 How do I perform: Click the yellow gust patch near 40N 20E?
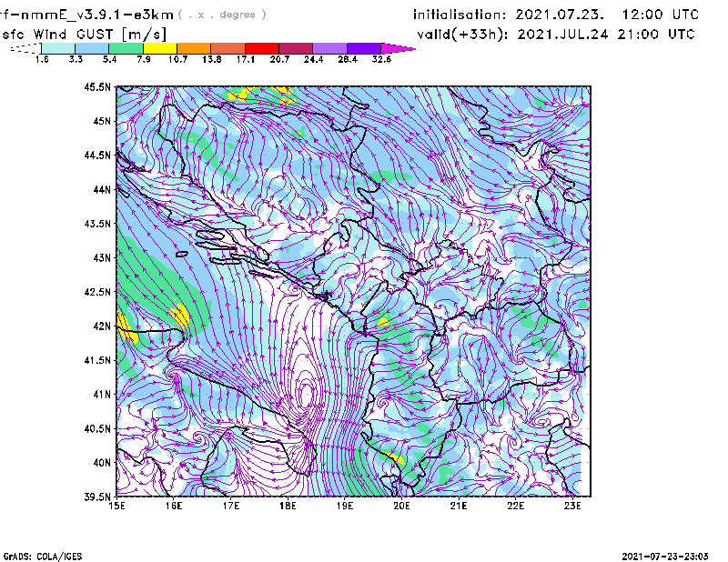point(396,458)
